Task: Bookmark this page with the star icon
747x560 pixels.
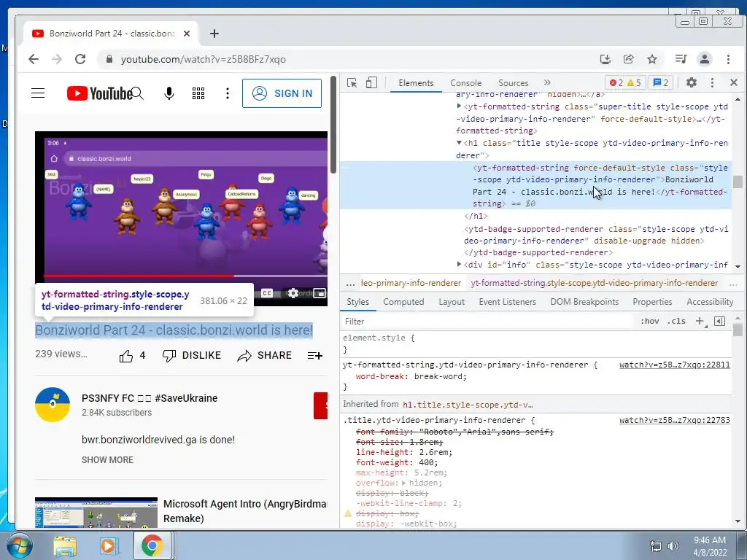Action: [x=652, y=59]
